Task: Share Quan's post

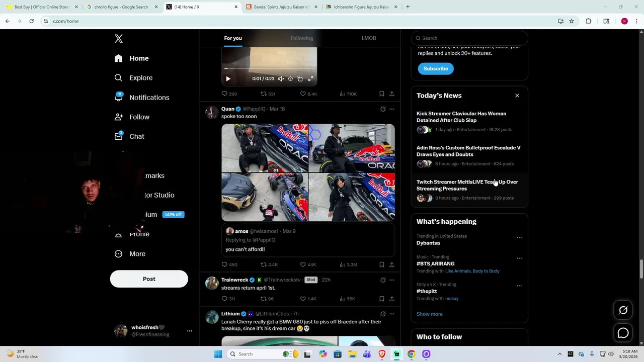Action: (x=392, y=265)
